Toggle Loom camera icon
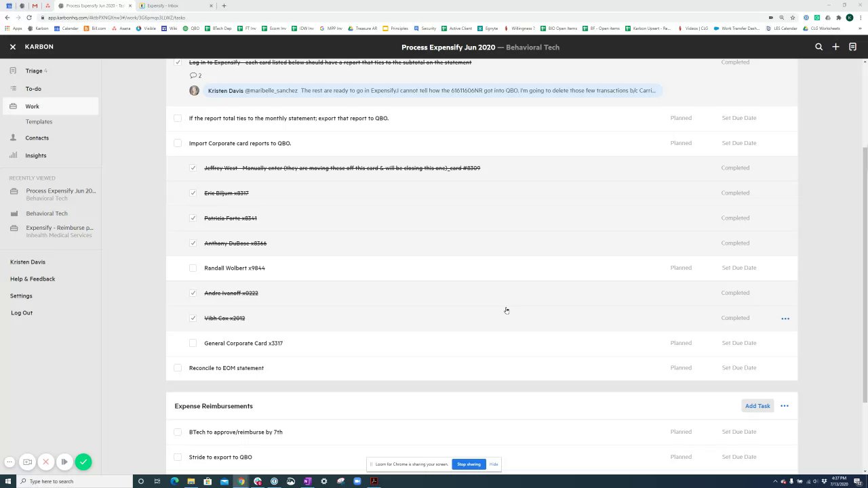The height and width of the screenshot is (488, 868). click(x=28, y=462)
